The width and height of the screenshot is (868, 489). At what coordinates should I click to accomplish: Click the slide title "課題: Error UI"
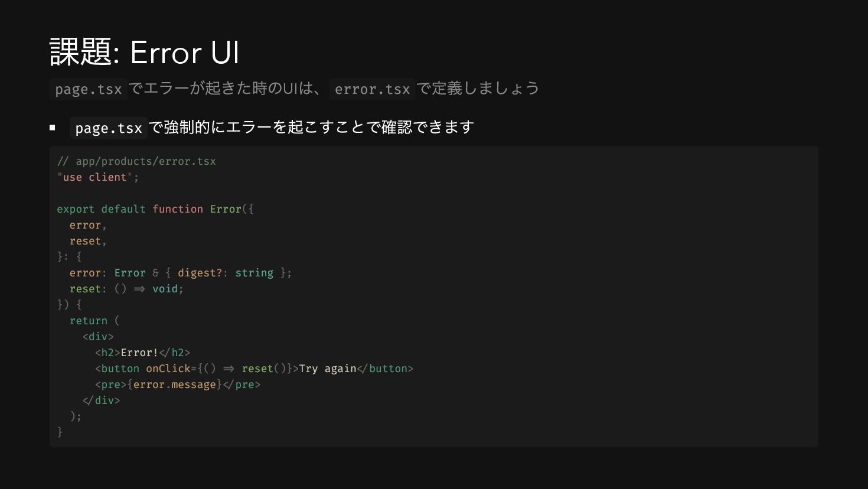pyautogui.click(x=145, y=52)
